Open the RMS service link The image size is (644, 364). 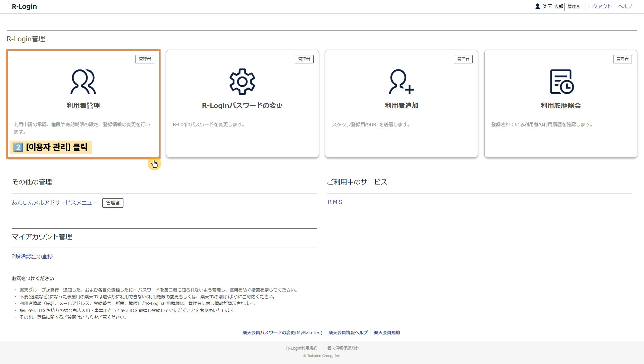(x=335, y=202)
